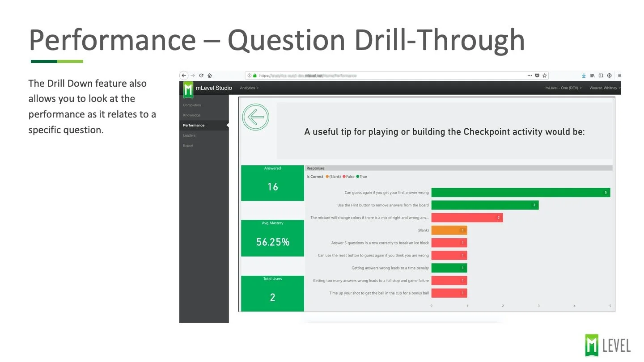The width and height of the screenshot is (644, 362).
Task: Open the browser library icon
Action: (x=593, y=76)
